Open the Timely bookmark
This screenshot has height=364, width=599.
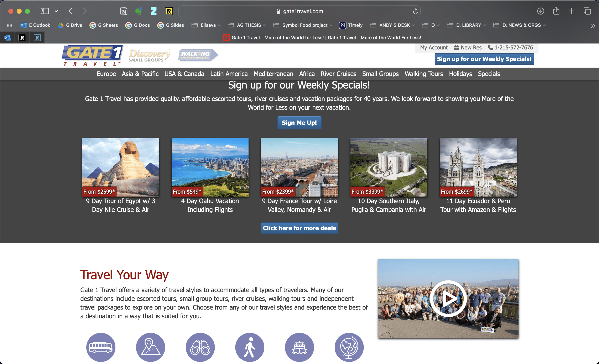point(351,25)
